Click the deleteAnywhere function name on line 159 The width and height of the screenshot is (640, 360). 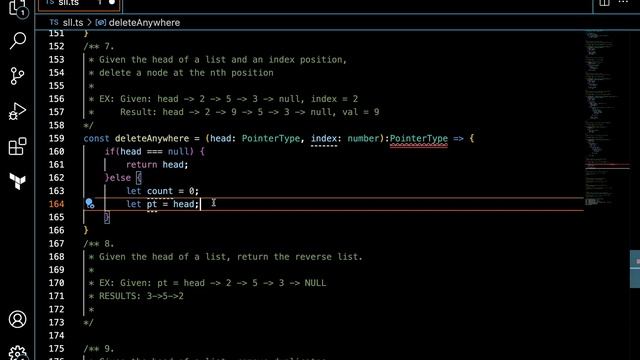(152, 138)
